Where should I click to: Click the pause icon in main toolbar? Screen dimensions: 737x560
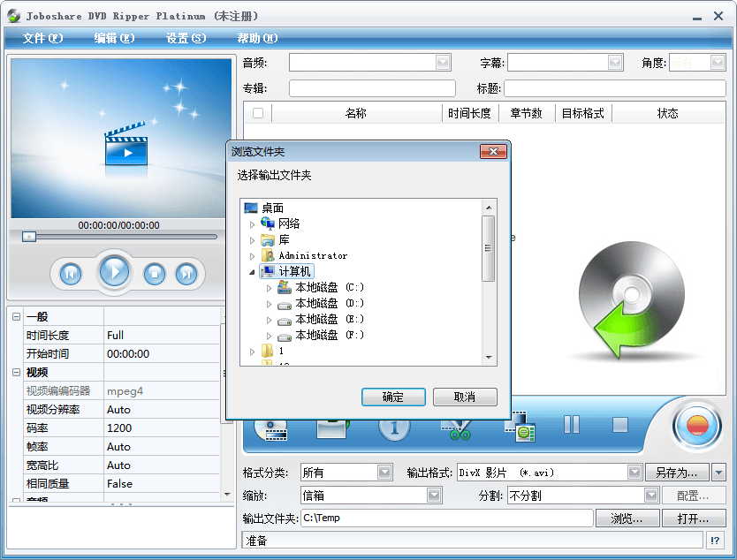[572, 425]
